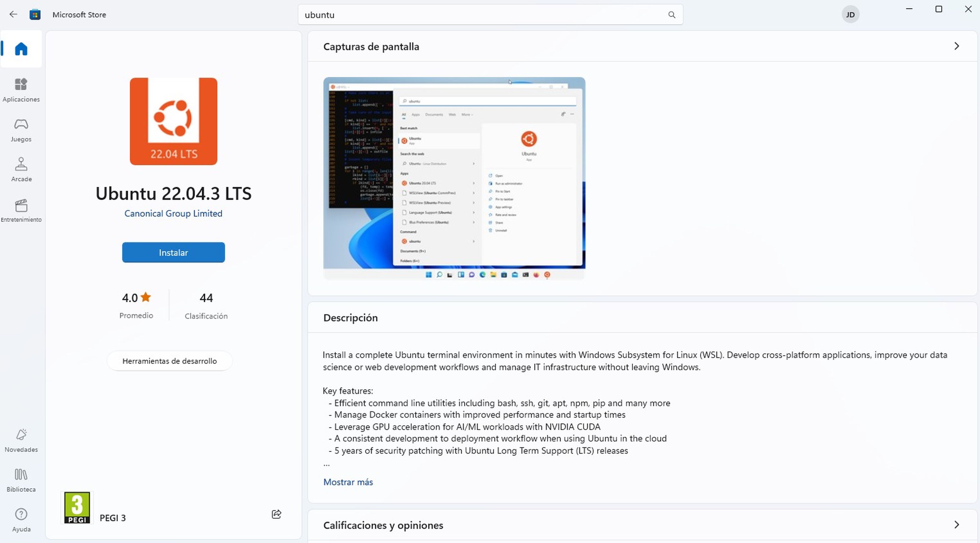Click the Ubuntu 22.04 LTS app logo

[x=174, y=121]
